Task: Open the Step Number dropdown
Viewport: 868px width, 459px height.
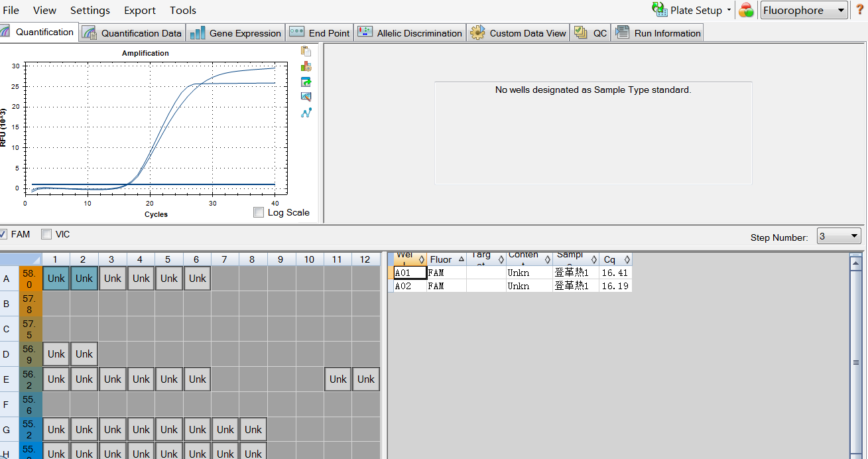Action: [x=839, y=236]
